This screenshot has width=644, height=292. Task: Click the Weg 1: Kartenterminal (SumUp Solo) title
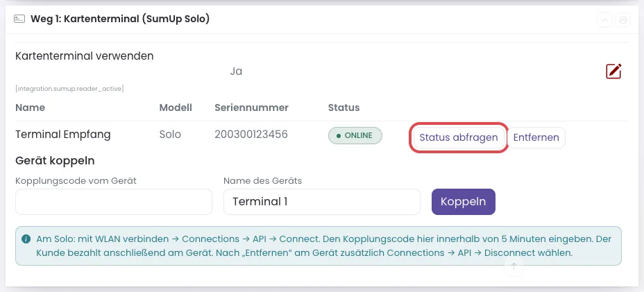point(120,19)
